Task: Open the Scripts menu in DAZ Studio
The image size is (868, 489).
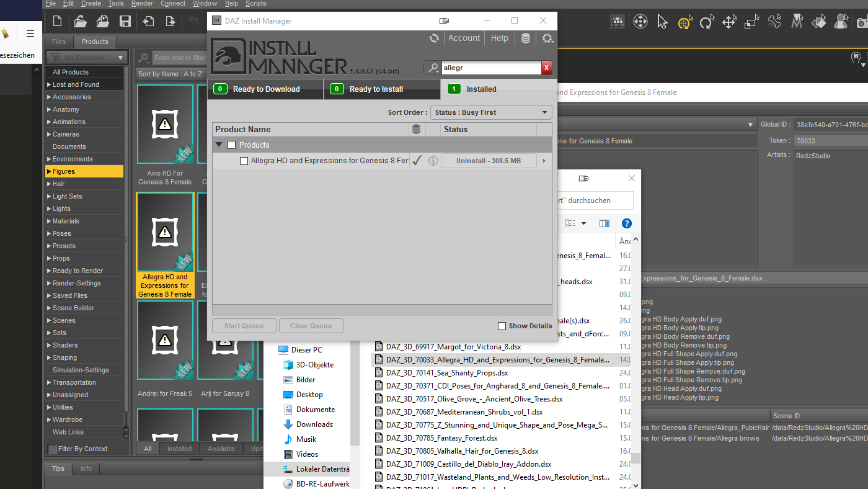Action: (x=256, y=3)
